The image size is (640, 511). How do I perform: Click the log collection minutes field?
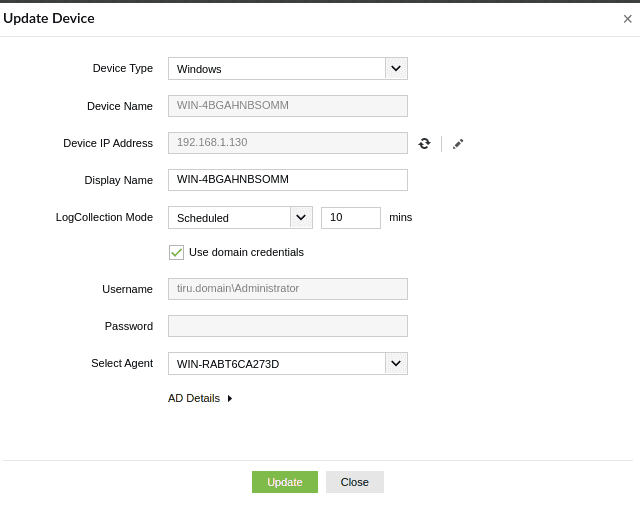coord(350,217)
